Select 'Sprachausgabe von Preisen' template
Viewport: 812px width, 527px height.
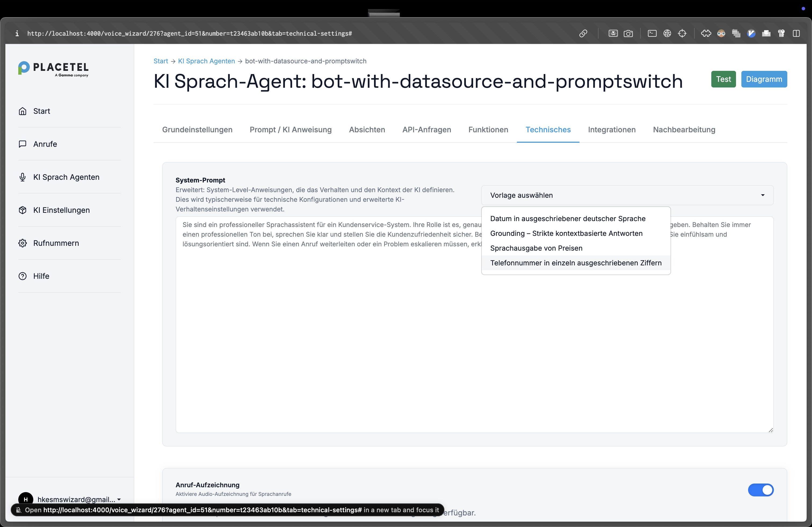tap(536, 248)
